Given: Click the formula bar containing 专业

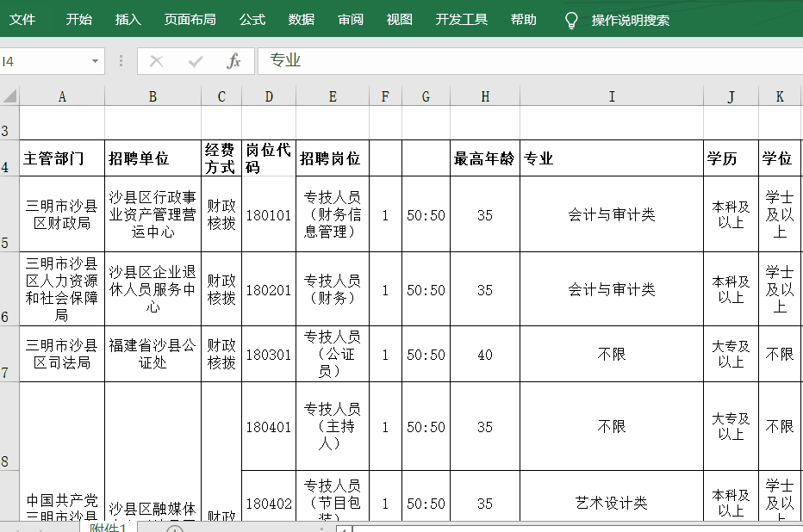Looking at the screenshot, I should point(530,61).
